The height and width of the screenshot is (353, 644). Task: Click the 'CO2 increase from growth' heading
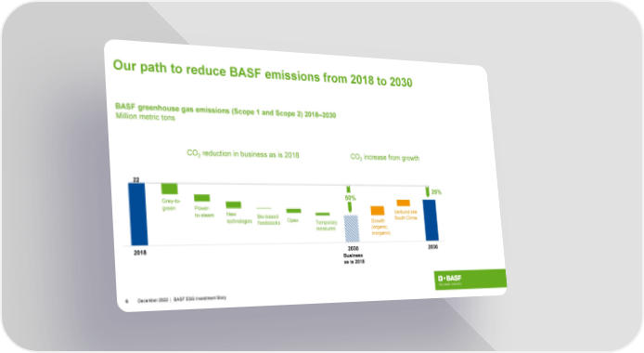(x=385, y=157)
